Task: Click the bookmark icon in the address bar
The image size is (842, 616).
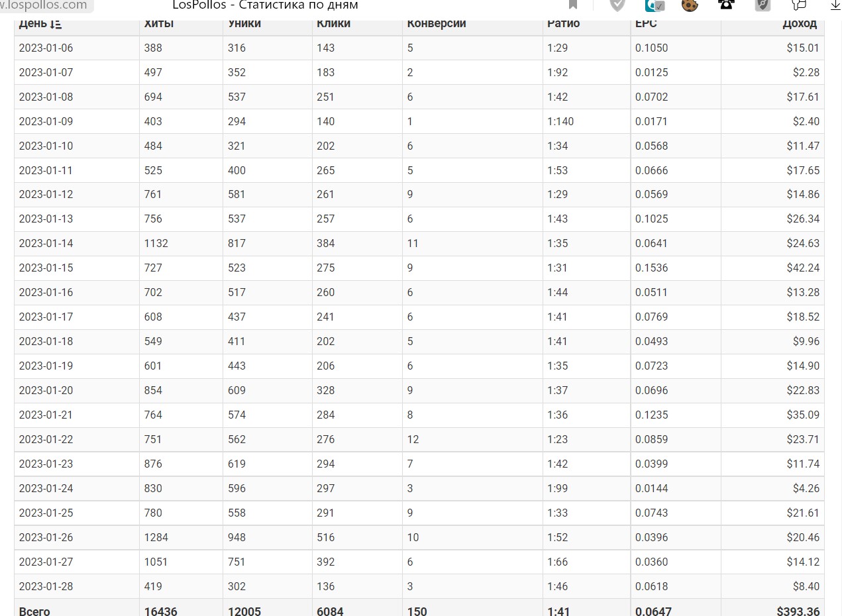Action: coord(574,5)
